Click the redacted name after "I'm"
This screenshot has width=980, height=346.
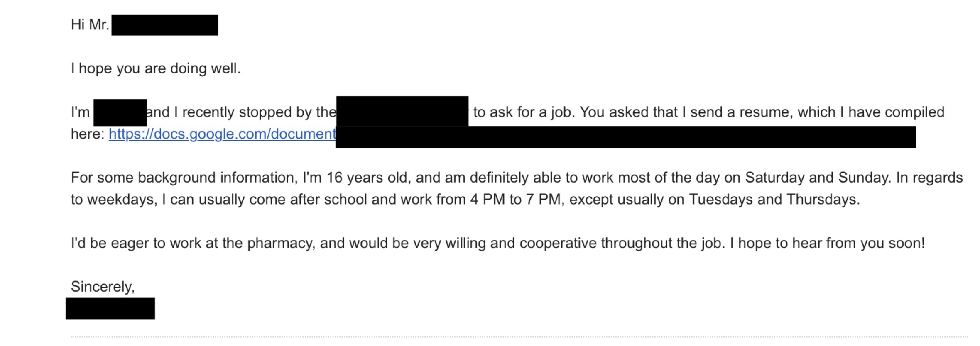pyautogui.click(x=120, y=112)
